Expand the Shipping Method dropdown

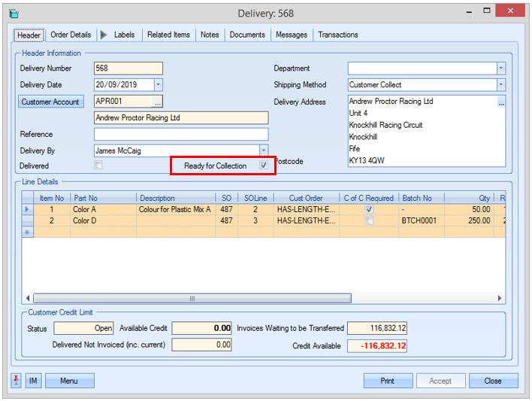[x=501, y=85]
